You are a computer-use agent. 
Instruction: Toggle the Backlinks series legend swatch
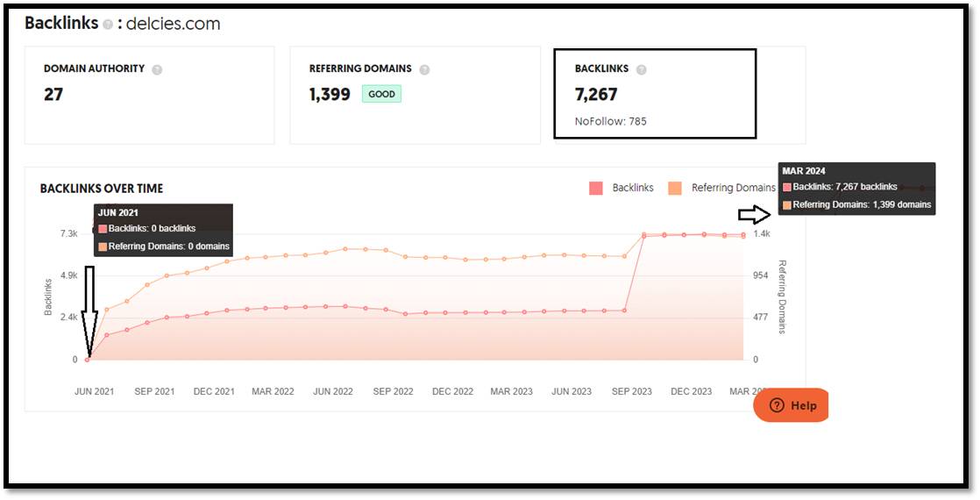click(x=596, y=188)
